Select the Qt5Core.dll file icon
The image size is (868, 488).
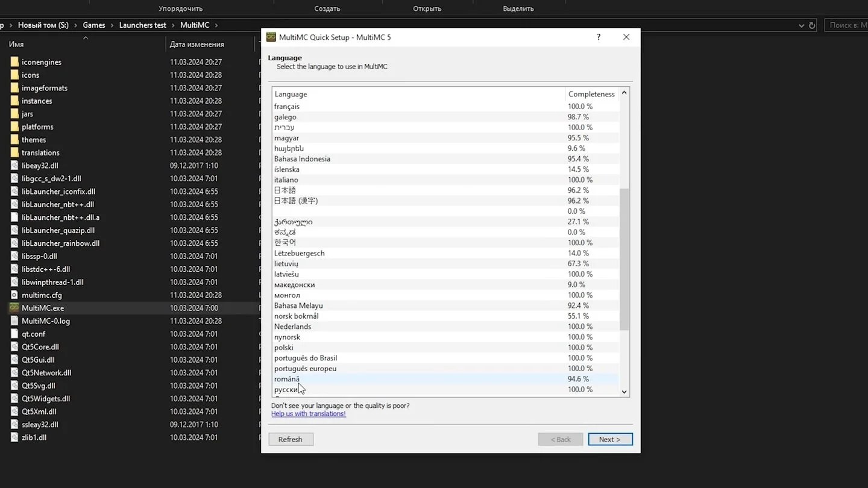[x=14, y=347]
